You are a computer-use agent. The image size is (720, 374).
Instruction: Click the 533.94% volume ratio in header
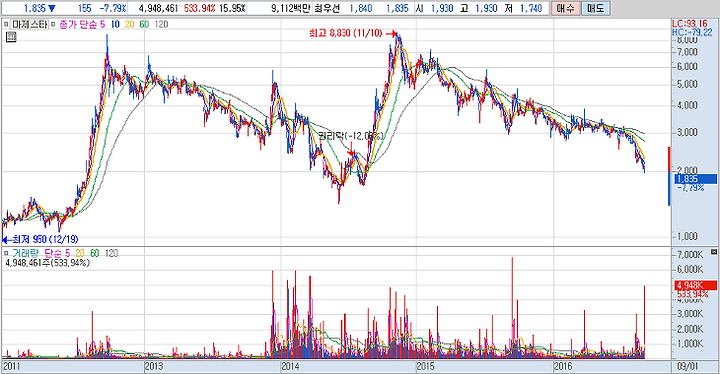[199, 8]
